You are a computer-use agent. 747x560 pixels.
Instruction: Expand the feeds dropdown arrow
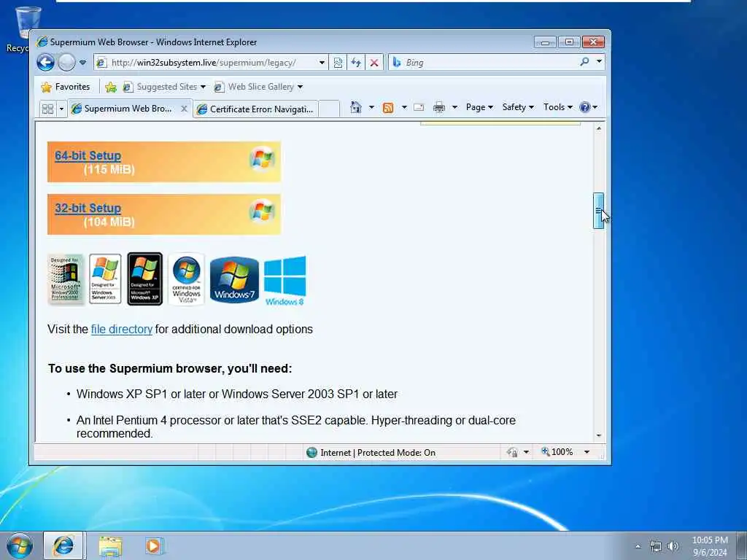point(404,107)
